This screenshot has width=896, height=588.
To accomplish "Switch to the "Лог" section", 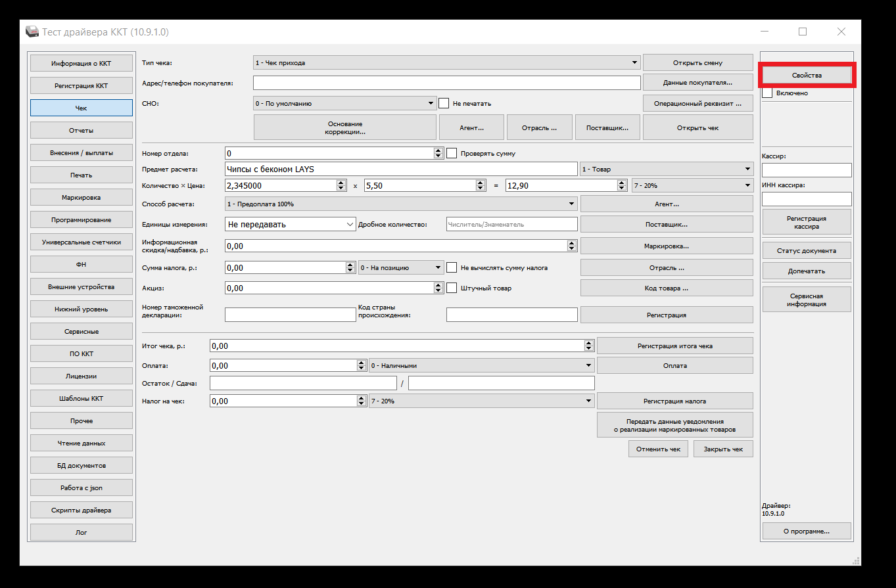I will (82, 533).
